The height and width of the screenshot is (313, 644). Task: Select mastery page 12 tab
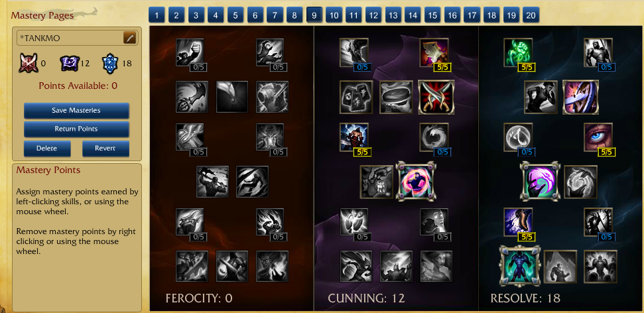tap(373, 16)
